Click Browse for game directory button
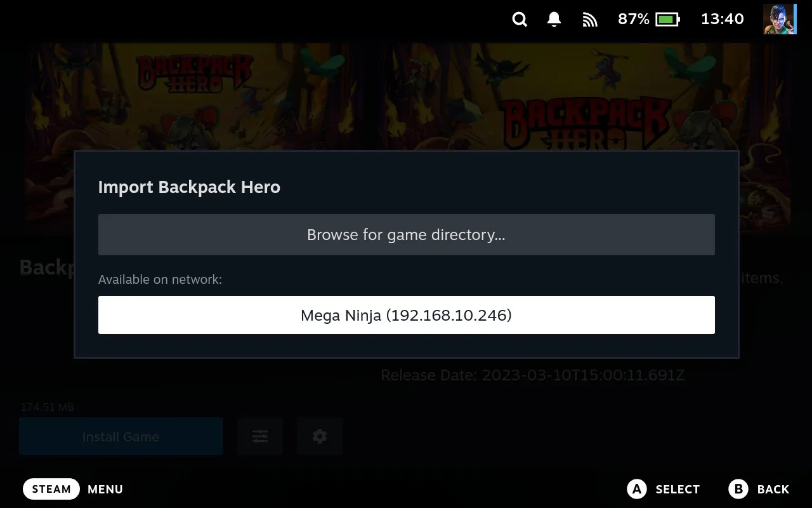Viewport: 812px width, 508px height. [407, 235]
